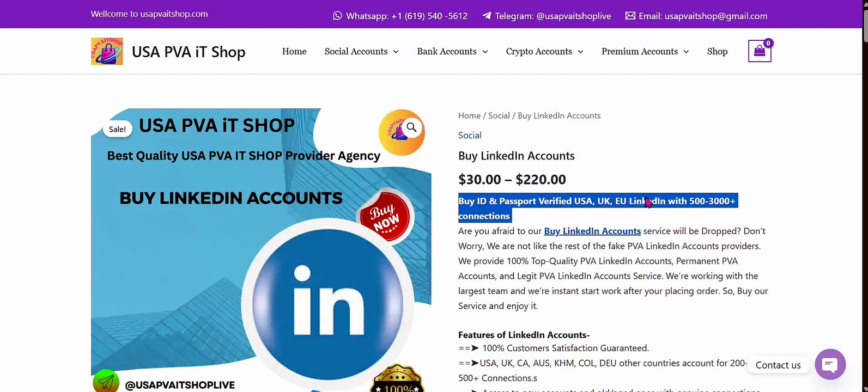Click the USA PVA iT Shop logo image
This screenshot has height=392, width=868.
click(x=107, y=51)
